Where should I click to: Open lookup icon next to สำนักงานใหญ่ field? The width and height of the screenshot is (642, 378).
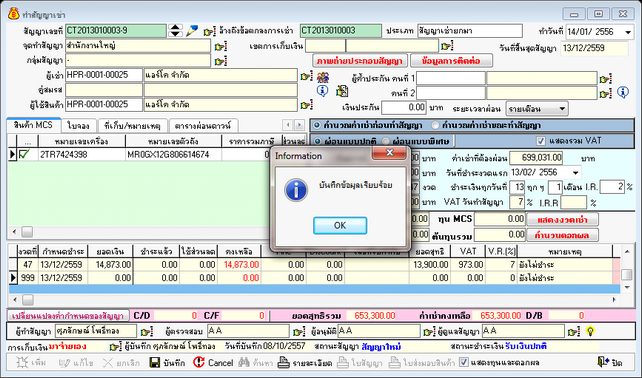(x=221, y=46)
